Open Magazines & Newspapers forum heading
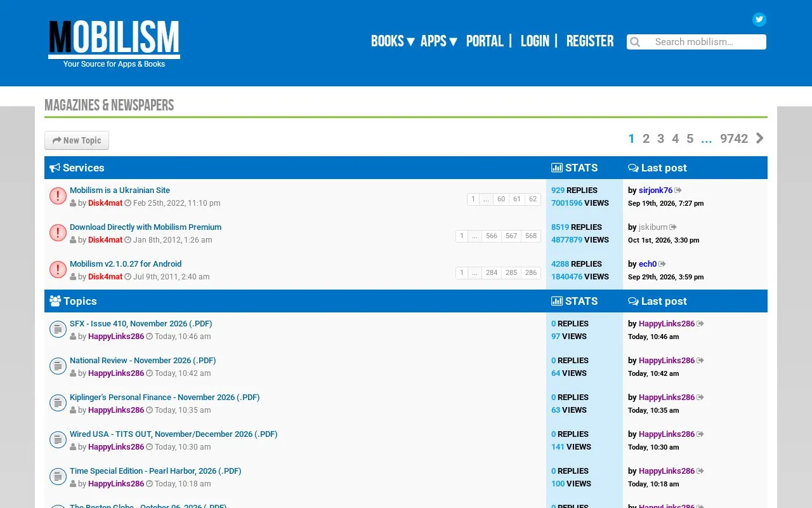The height and width of the screenshot is (508, 812). point(109,105)
